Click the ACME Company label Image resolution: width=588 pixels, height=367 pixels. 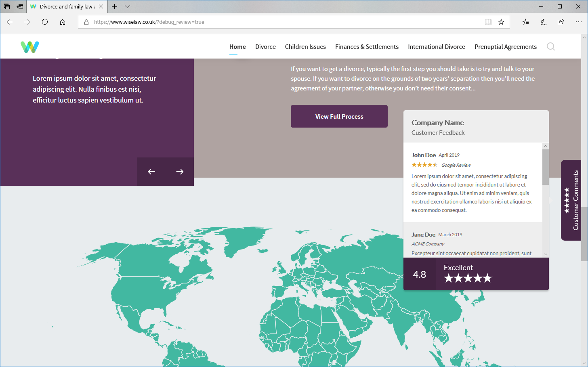click(x=428, y=244)
